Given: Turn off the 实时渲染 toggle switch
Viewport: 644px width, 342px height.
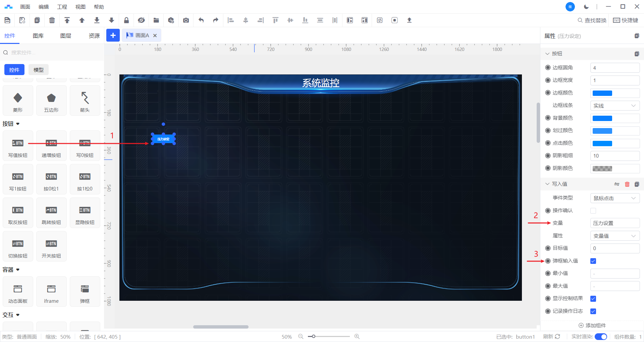Looking at the screenshot, I should (x=600, y=337).
